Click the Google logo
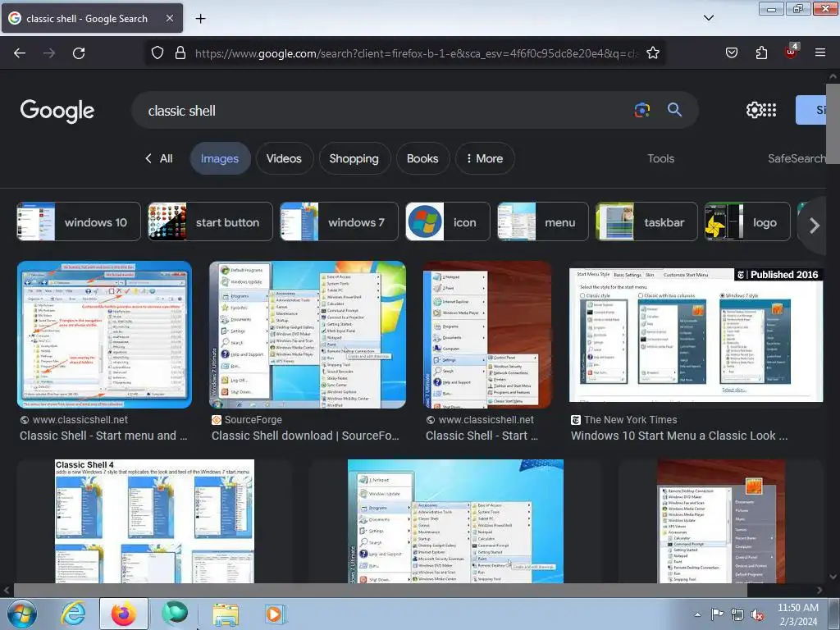The width and height of the screenshot is (840, 630). [x=57, y=111]
